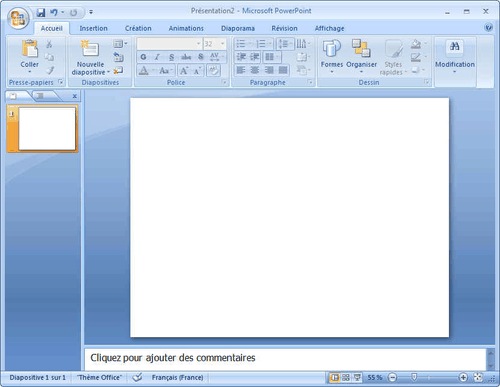Switch to the Insertion tab
This screenshot has width=500, height=387.
pos(93,28)
